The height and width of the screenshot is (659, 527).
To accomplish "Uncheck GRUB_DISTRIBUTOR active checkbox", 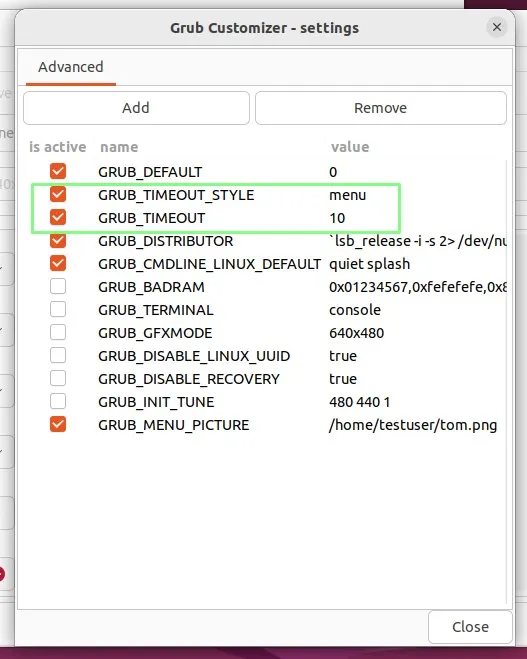I will (x=58, y=240).
